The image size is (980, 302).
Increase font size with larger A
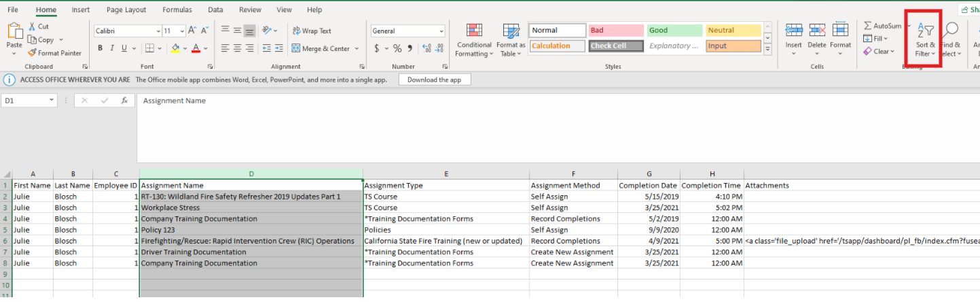192,31
